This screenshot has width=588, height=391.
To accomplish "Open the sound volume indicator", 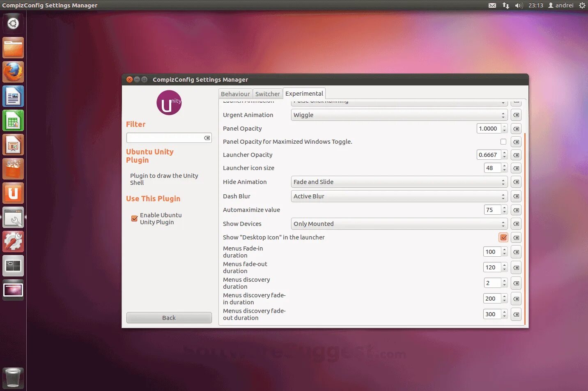I will click(519, 5).
